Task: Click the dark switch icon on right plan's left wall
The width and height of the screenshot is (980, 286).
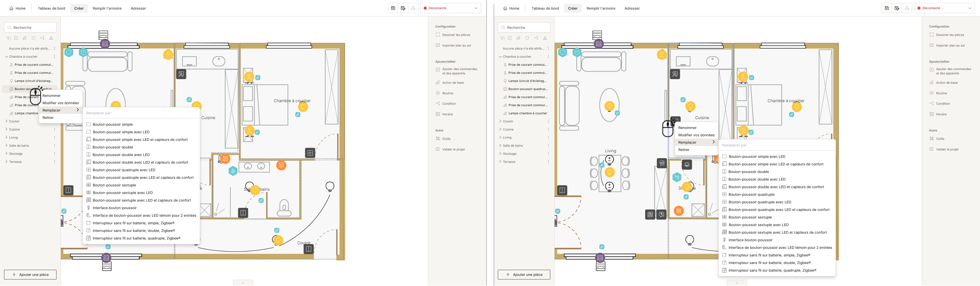Action: point(562,190)
